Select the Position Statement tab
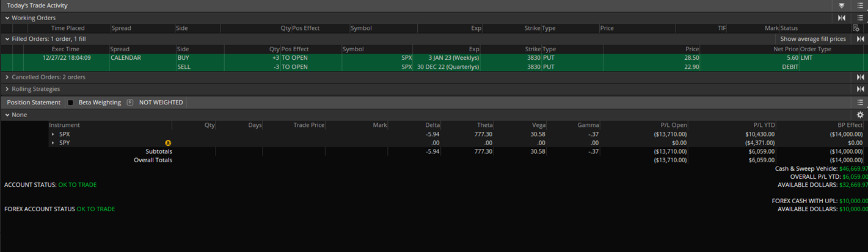This screenshot has width=868, height=252. [34, 103]
